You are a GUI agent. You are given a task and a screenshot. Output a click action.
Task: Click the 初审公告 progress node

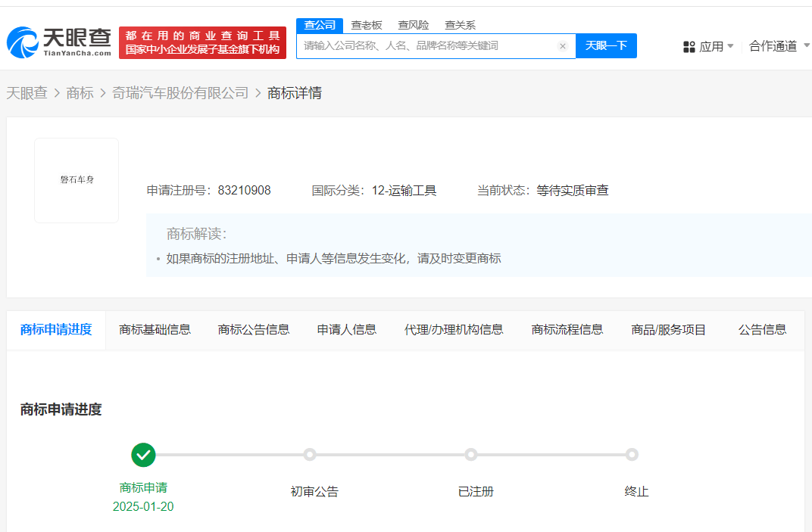pos(310,455)
